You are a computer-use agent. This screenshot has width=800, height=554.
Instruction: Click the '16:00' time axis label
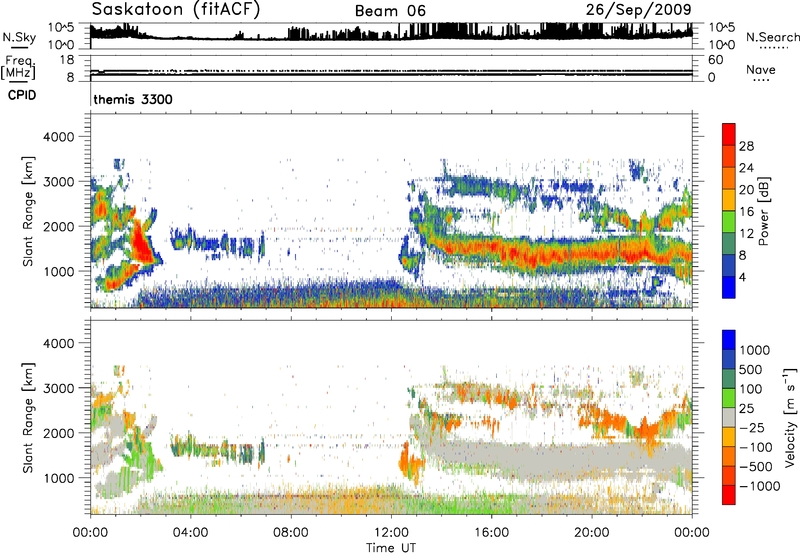(x=491, y=533)
